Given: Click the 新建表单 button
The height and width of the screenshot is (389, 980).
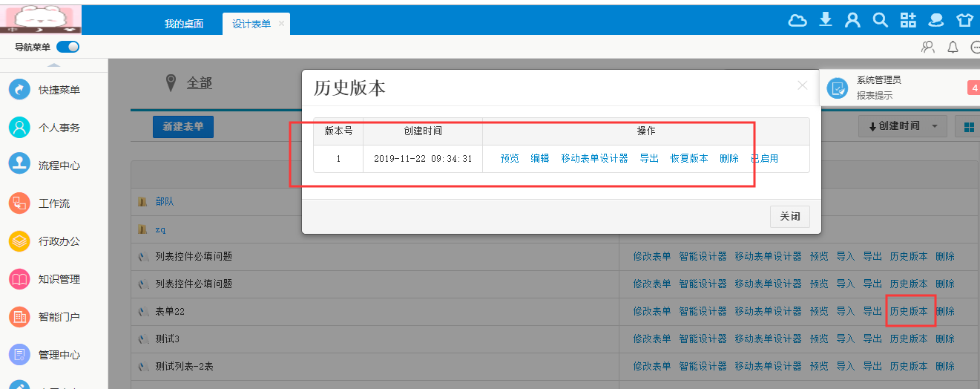Looking at the screenshot, I should click(183, 126).
